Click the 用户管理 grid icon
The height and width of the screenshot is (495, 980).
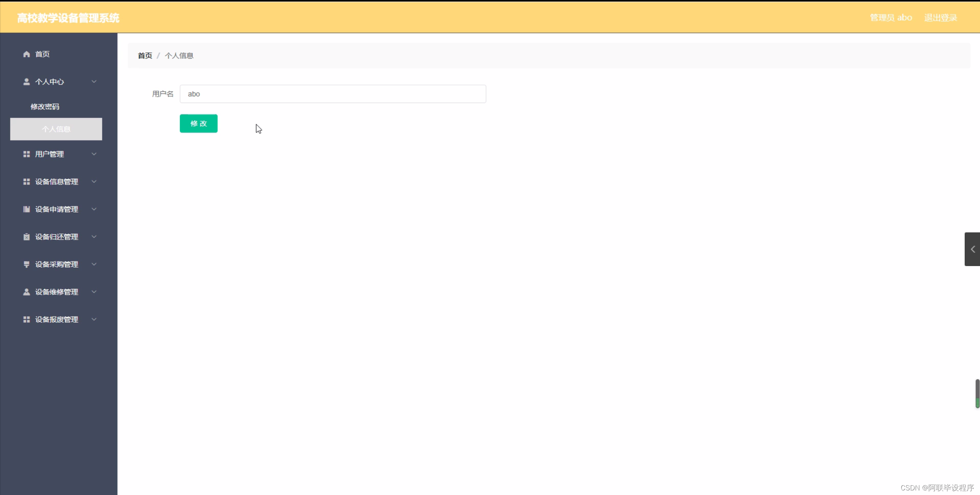coord(26,154)
